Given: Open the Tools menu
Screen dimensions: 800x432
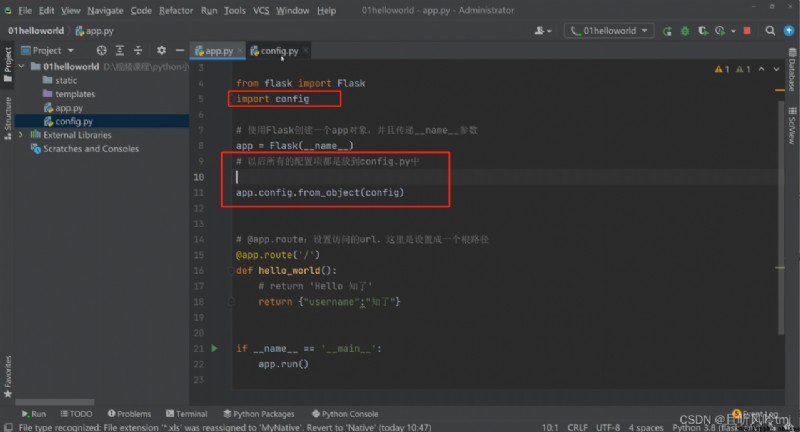Looking at the screenshot, I should pos(235,10).
